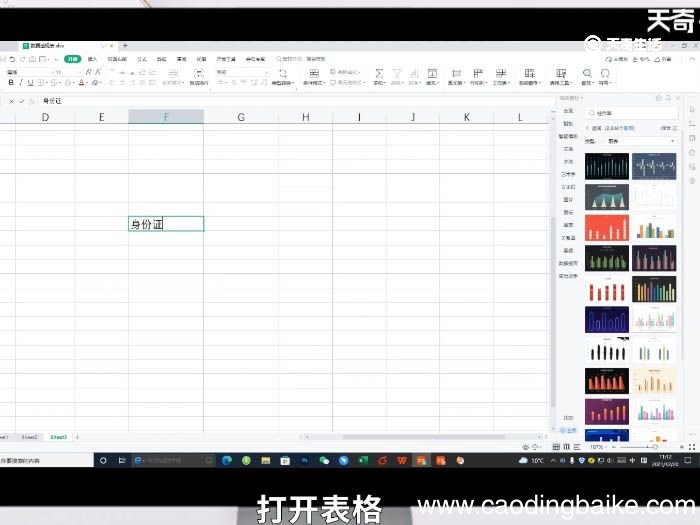This screenshot has height=525, width=700.
Task: Select column F header
Action: point(166,117)
